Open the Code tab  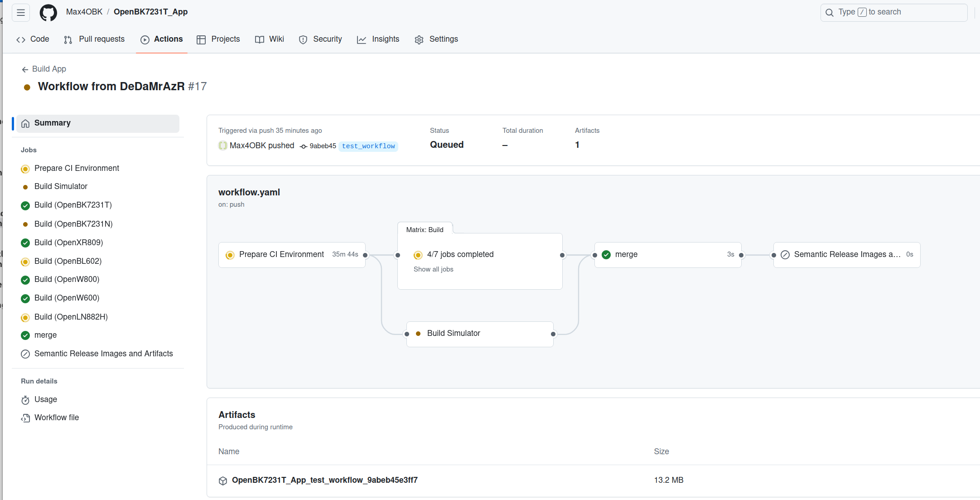(33, 39)
